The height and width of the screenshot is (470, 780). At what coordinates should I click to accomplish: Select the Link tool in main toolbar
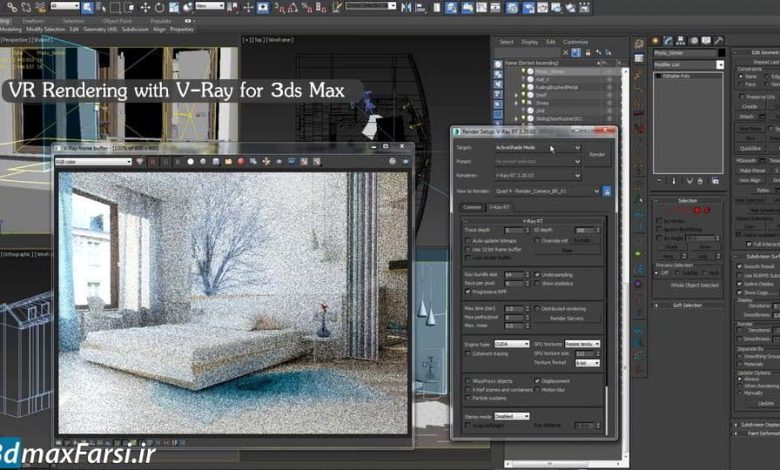pyautogui.click(x=12, y=7)
